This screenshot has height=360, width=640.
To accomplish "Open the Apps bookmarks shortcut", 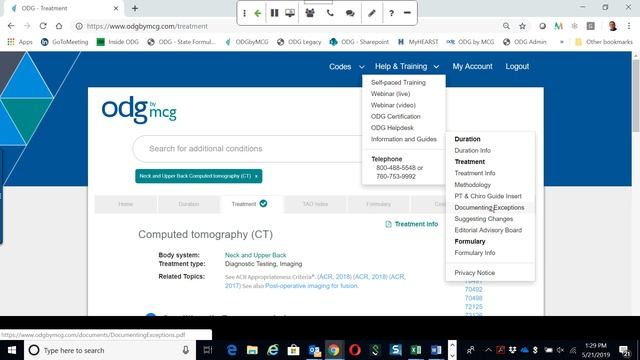I will tap(20, 42).
